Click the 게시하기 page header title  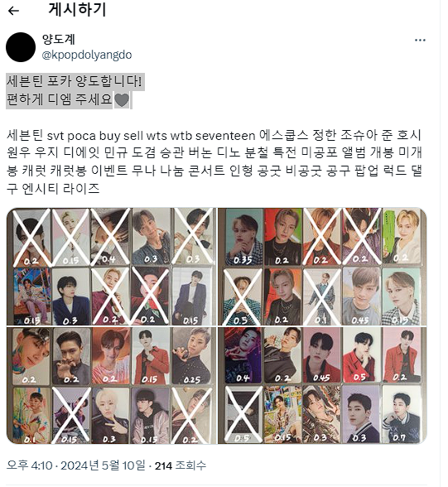(77, 10)
